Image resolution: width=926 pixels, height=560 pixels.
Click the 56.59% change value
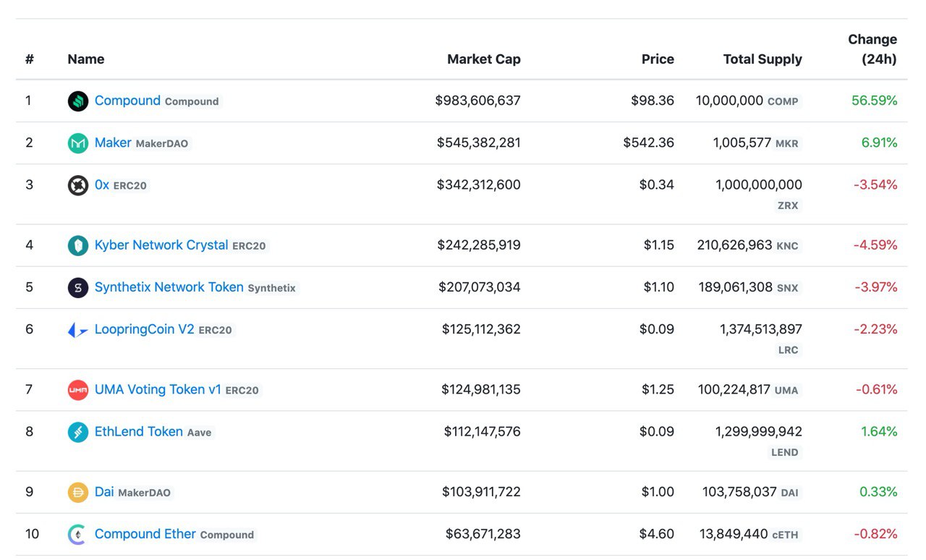(875, 101)
